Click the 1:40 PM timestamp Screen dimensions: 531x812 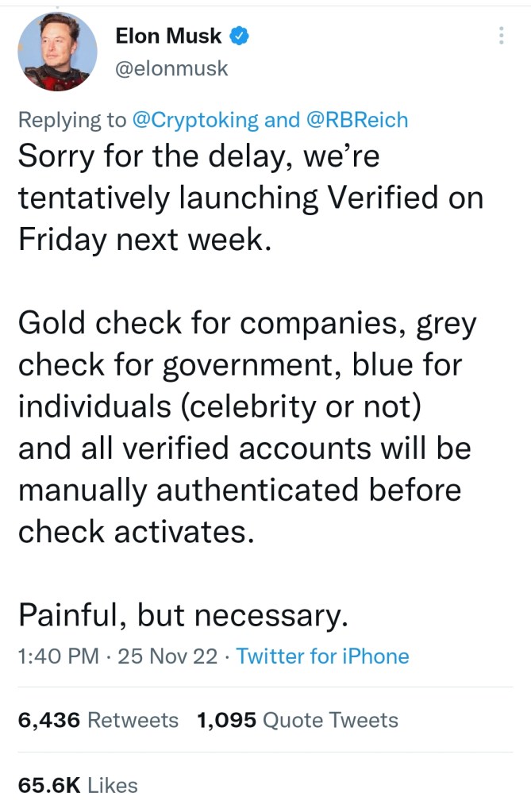tap(58, 656)
